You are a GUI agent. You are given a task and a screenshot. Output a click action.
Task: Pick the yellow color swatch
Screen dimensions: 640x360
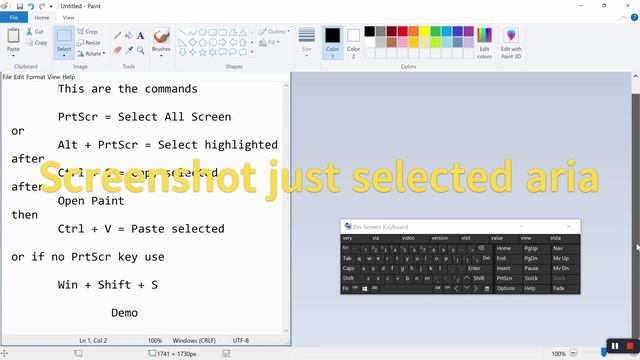[x=425, y=31]
